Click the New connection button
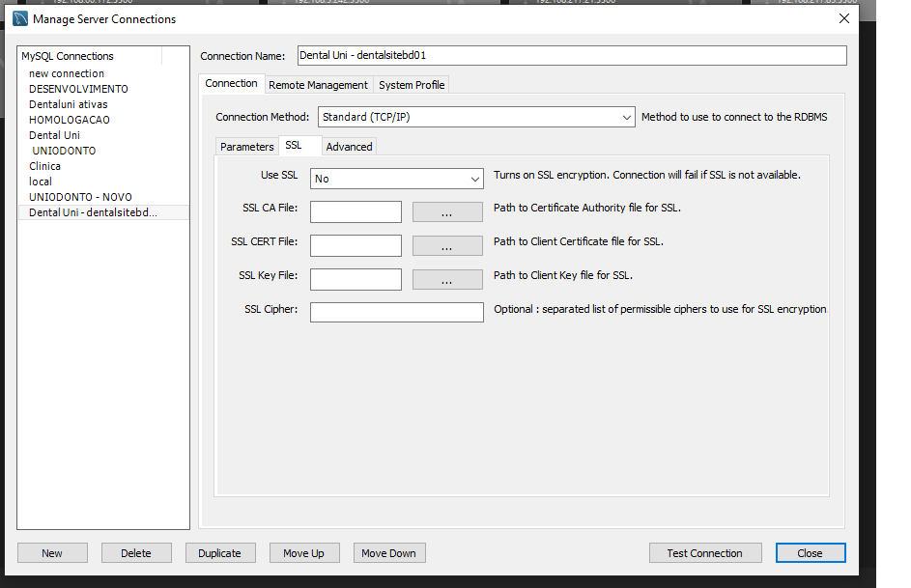This screenshot has width=911, height=588. coord(52,553)
